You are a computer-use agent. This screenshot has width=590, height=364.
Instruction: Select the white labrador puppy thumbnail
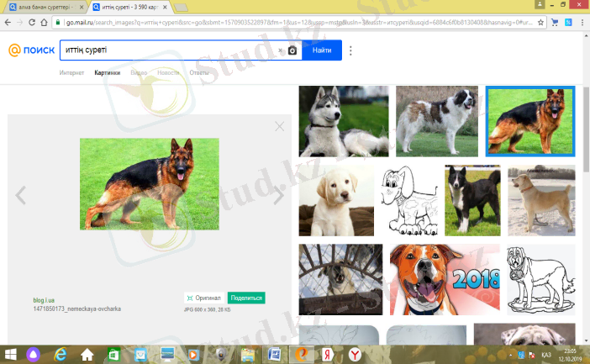pyautogui.click(x=336, y=200)
